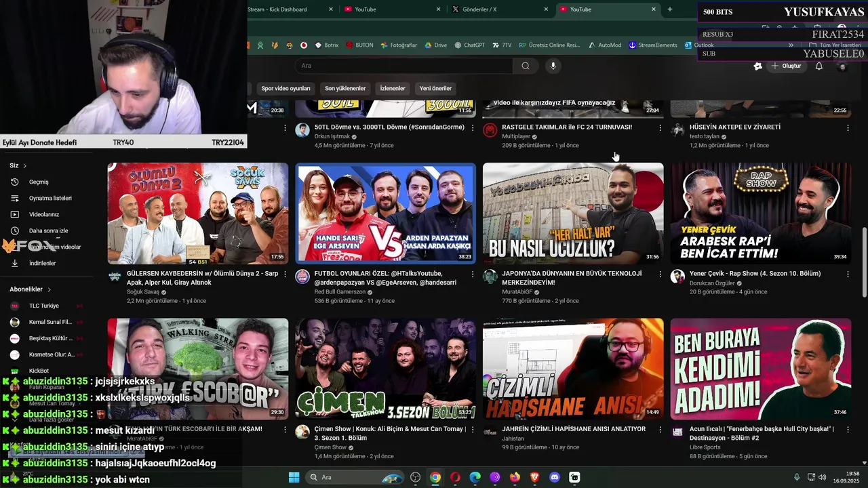This screenshot has width=868, height=488.
Task: Select the Yeni öneriler filter chip
Action: tap(435, 88)
